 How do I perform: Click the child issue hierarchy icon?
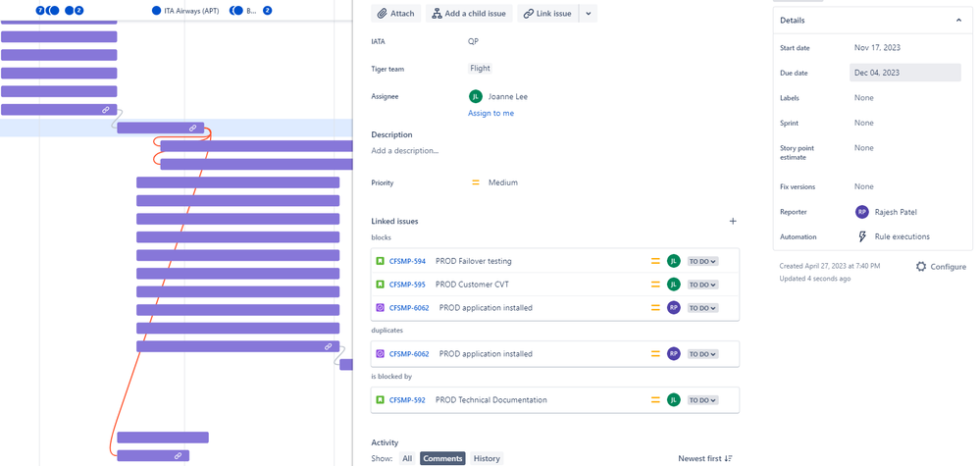pos(437,13)
